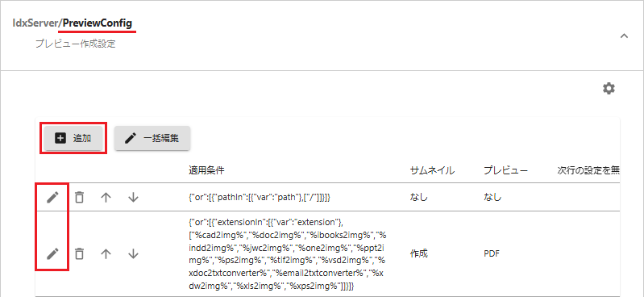Collapse the PreviewConfig section with the chevron
Screen dimensions: 644x297
[624, 36]
